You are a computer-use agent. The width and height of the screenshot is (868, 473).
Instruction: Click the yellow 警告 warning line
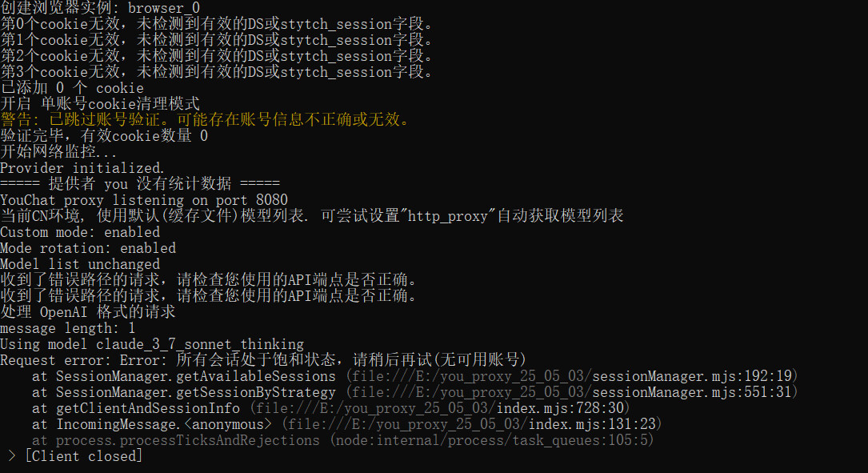click(205, 120)
